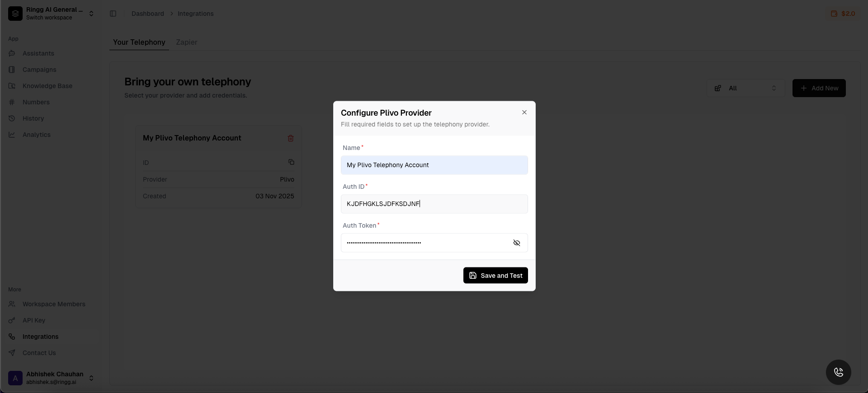
Task: Click the Analytics chart icon
Action: [x=12, y=135]
